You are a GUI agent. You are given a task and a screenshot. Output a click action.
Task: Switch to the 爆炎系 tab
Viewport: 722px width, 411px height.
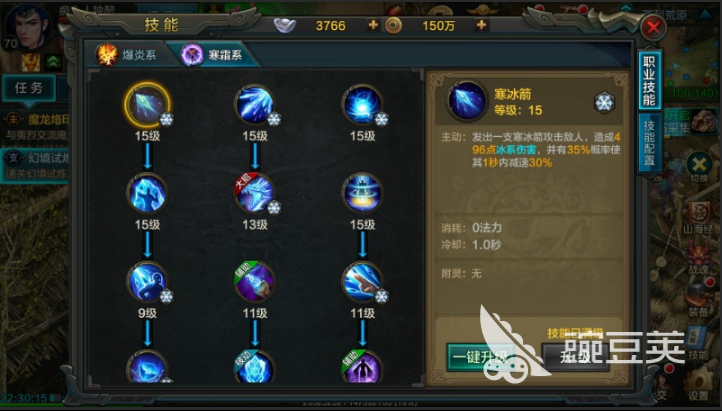point(127,55)
